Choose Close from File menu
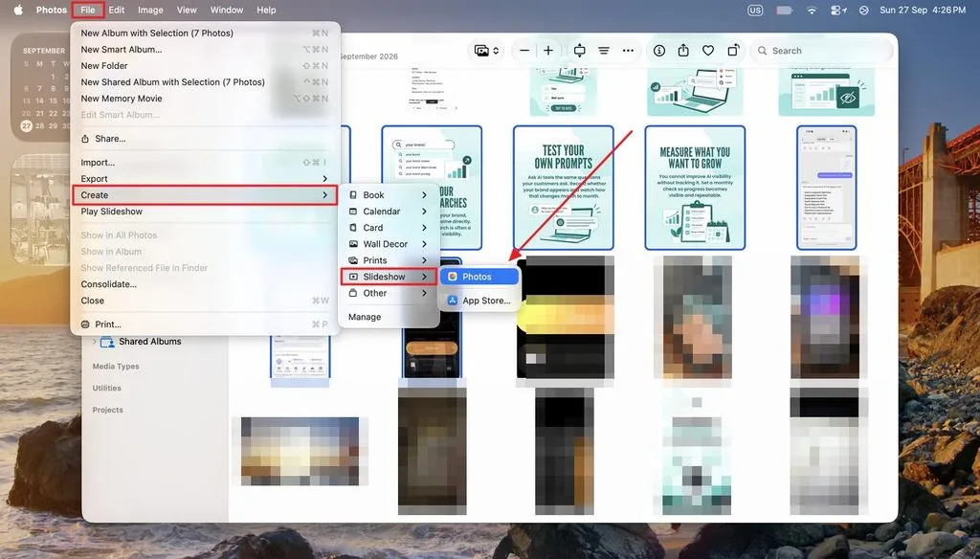980x559 pixels. pyautogui.click(x=205, y=301)
